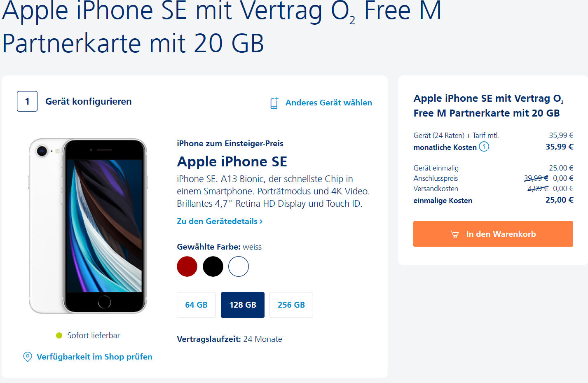Select the 64 GB storage option
Screen dimensions: 588x383
click(196, 305)
